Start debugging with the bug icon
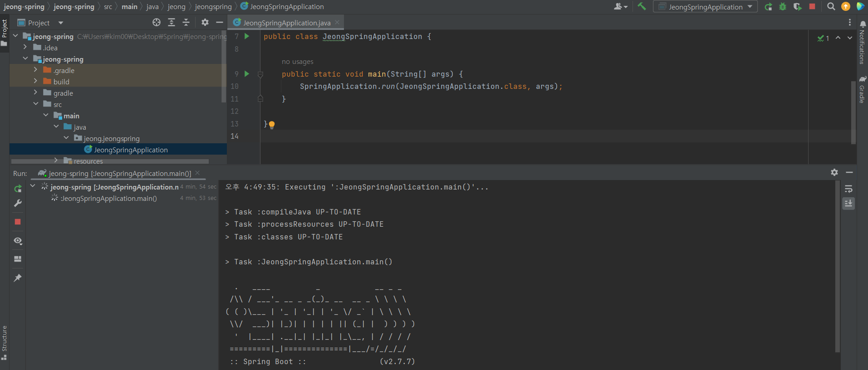Screen dimensions: 868x370 click(783, 7)
